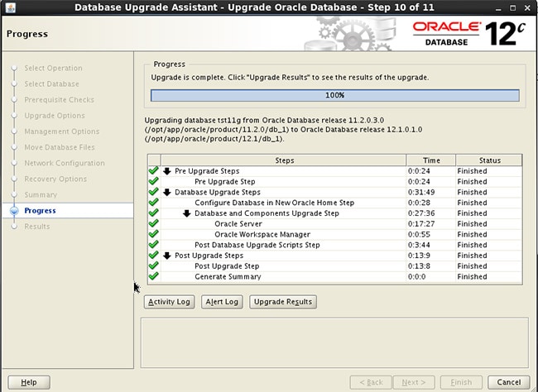Click the Progress step bullet in sidebar
The width and height of the screenshot is (538, 392).
14,211
